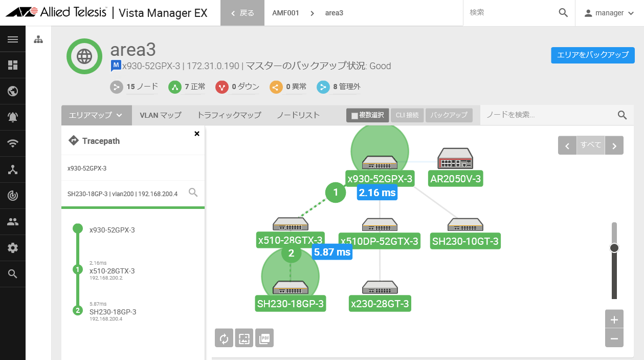Screen dimensions: 644x360
Task: Click the すべて button
Action: (591, 145)
